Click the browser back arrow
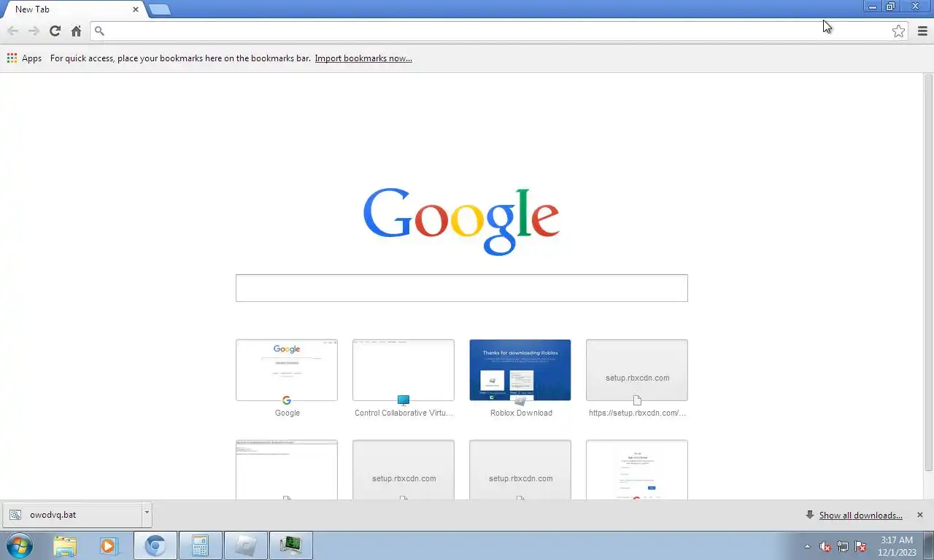 pyautogui.click(x=12, y=31)
